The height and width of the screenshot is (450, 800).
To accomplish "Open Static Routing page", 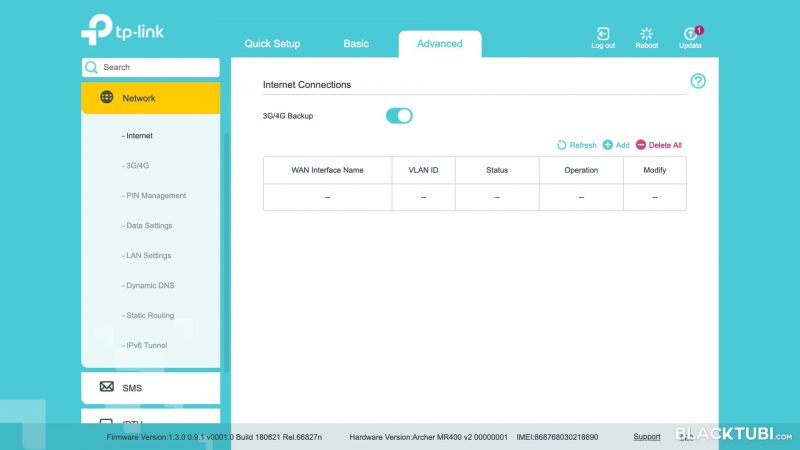I will coord(148,315).
